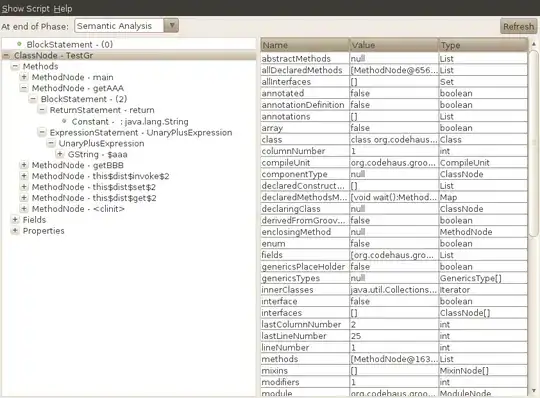Collapse the ClassNode TestGr node
The width and height of the screenshot is (540, 398).
(6, 55)
